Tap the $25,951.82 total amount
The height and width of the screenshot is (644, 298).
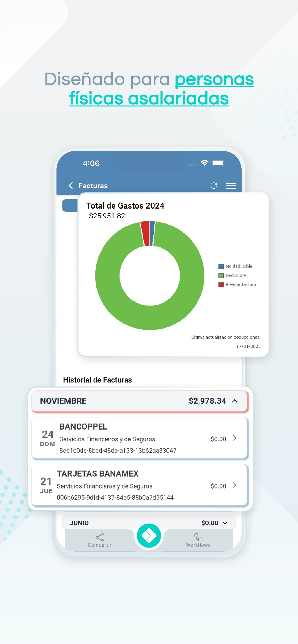click(107, 216)
